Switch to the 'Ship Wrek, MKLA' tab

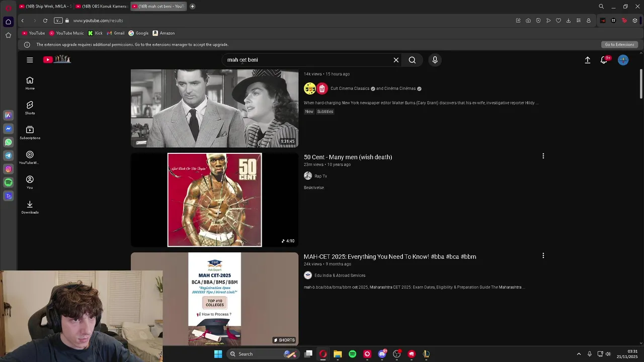pyautogui.click(x=46, y=7)
